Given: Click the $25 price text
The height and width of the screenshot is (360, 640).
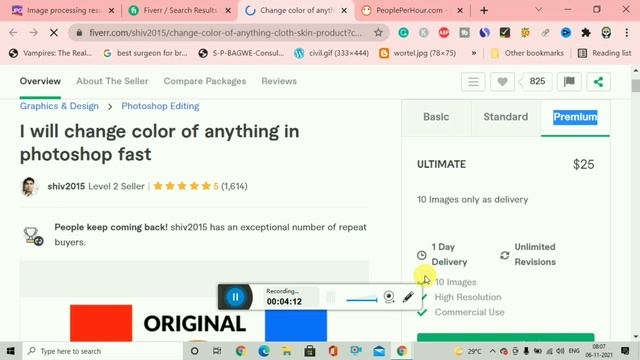Looking at the screenshot, I should 583,164.
